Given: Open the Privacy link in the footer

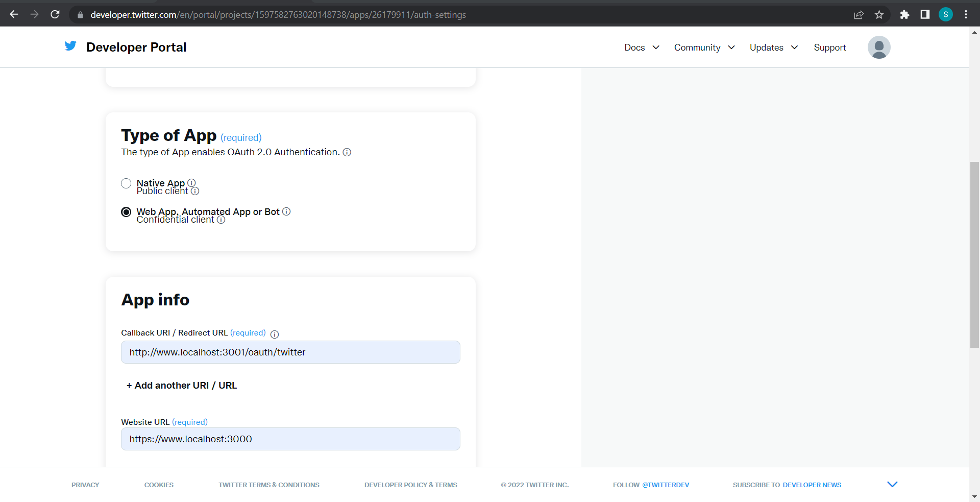Looking at the screenshot, I should click(85, 485).
